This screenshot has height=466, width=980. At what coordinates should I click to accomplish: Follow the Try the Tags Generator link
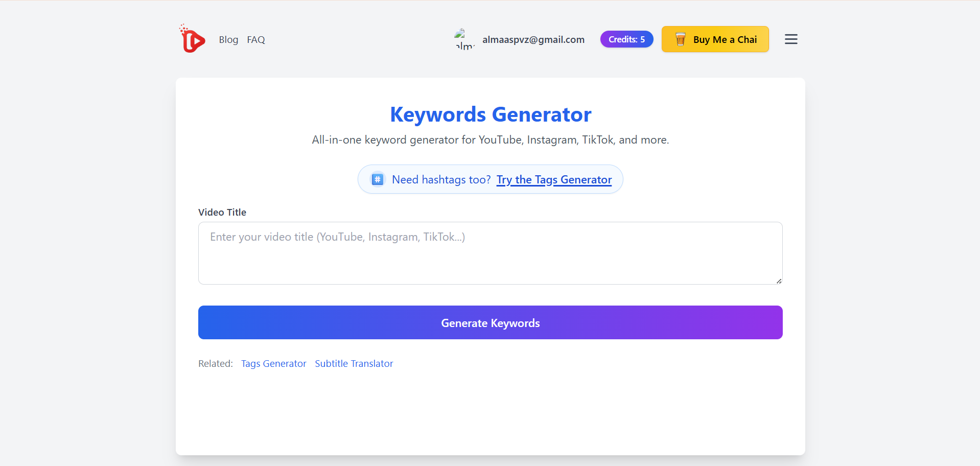(x=554, y=180)
